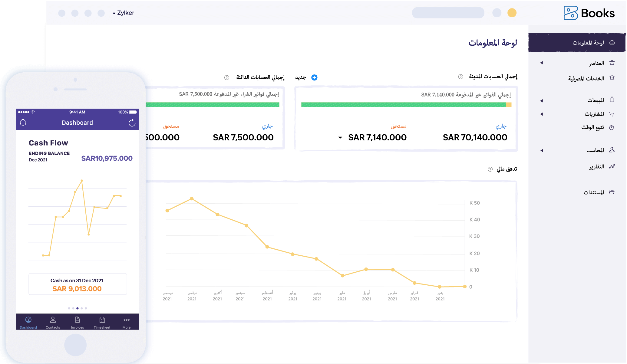Open the dropdown arrow beside SAR 7,140.000
The width and height of the screenshot is (627, 364).
(340, 137)
